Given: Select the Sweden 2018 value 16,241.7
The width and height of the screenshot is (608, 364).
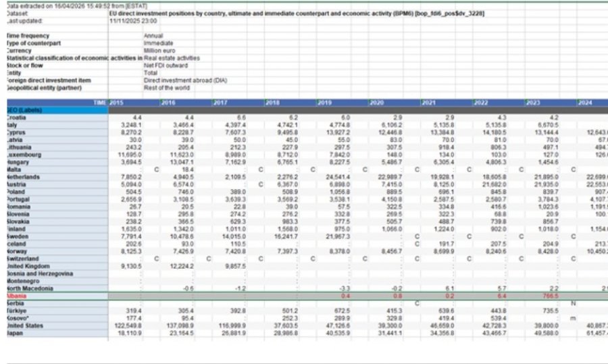Looking at the screenshot, I should coord(285,236).
